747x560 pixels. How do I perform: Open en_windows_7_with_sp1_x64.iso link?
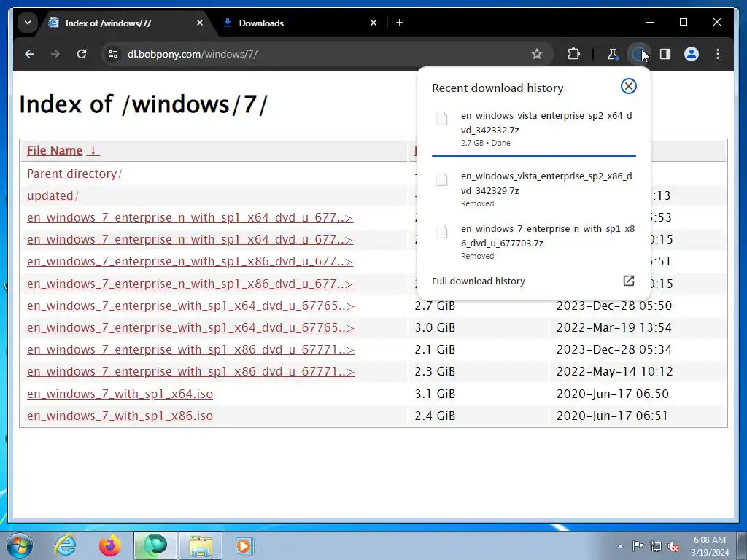120,394
